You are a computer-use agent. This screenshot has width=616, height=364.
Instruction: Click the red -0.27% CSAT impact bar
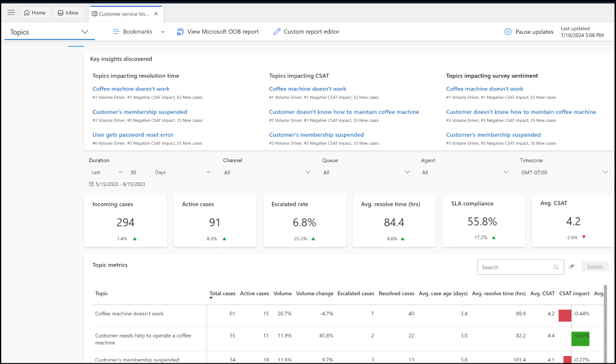567,360
